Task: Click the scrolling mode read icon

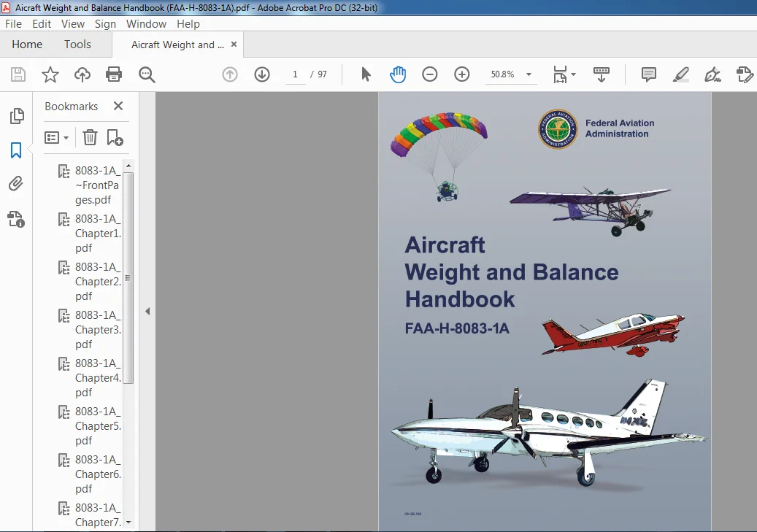Action: (601, 74)
